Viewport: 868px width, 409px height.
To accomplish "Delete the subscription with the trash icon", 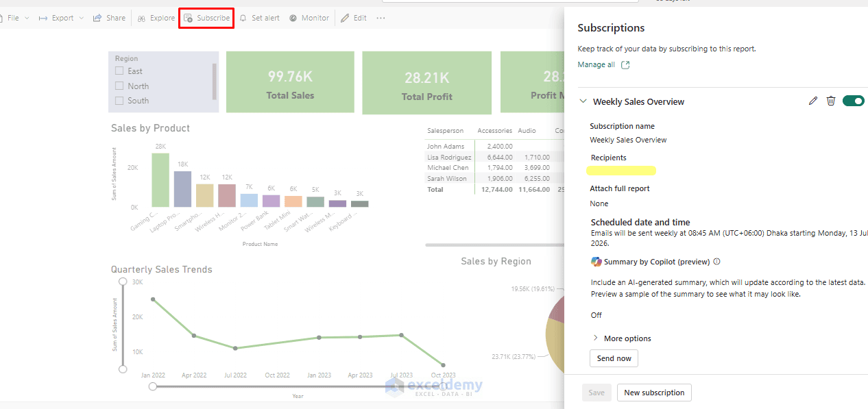I will [x=831, y=101].
